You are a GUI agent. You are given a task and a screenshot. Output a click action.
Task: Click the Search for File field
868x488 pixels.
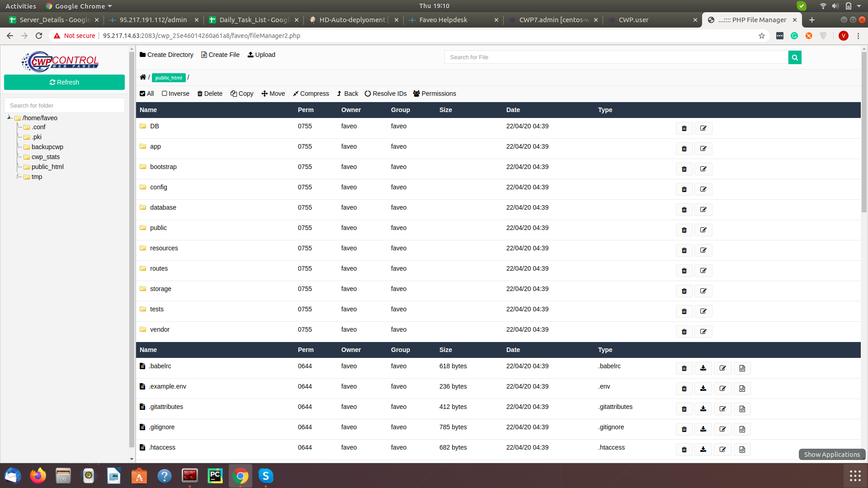pyautogui.click(x=616, y=57)
